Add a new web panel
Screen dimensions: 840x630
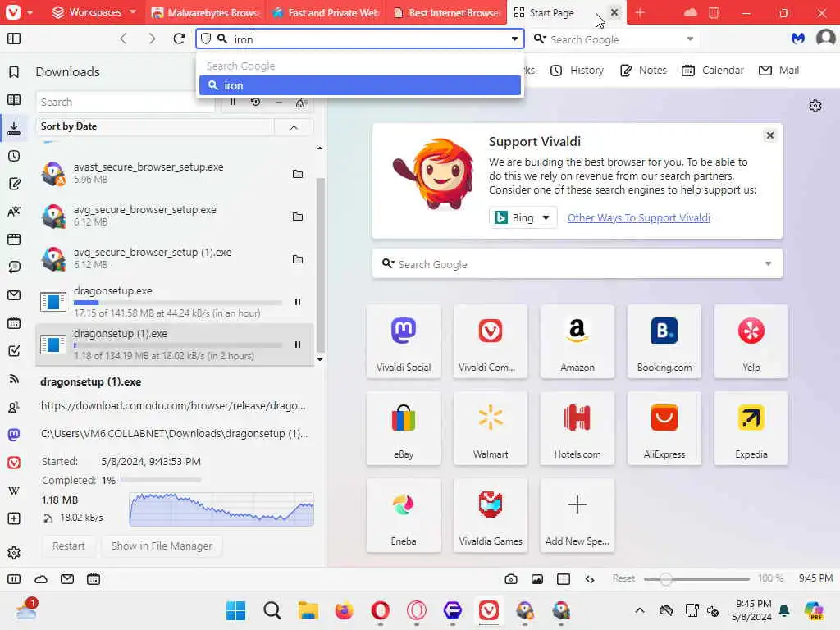point(15,518)
